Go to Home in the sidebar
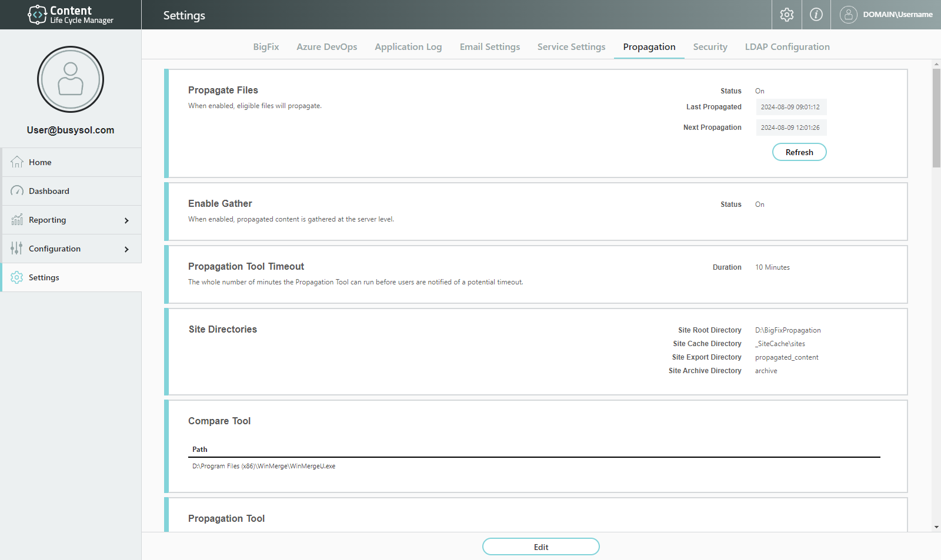941x560 pixels. (72, 162)
